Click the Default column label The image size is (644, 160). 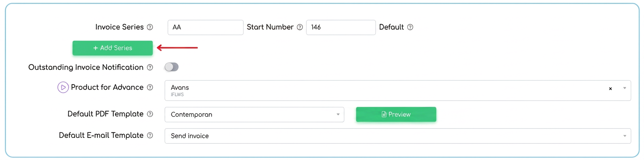[391, 27]
